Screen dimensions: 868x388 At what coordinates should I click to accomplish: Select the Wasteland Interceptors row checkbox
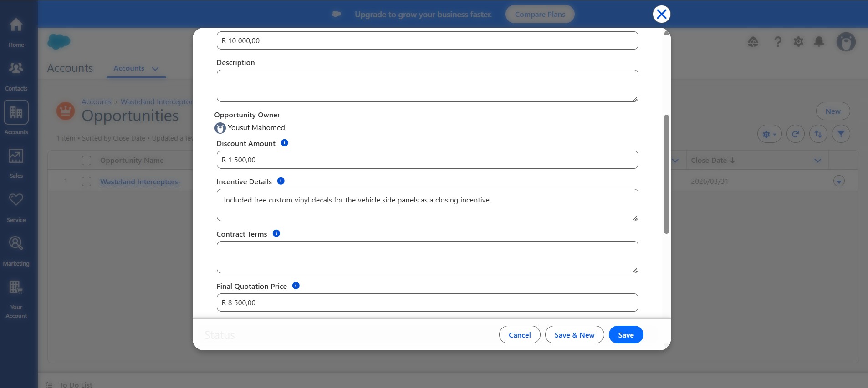87,181
